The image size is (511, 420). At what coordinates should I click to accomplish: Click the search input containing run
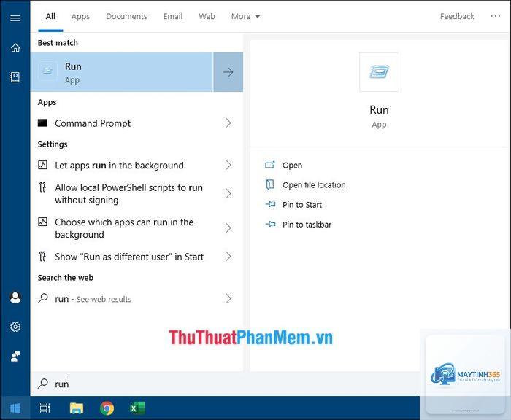click(225, 384)
